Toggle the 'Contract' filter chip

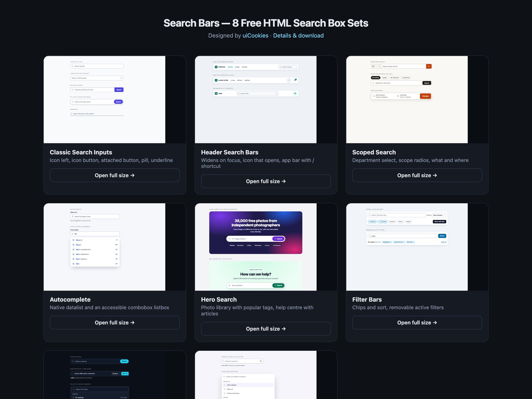(392, 222)
